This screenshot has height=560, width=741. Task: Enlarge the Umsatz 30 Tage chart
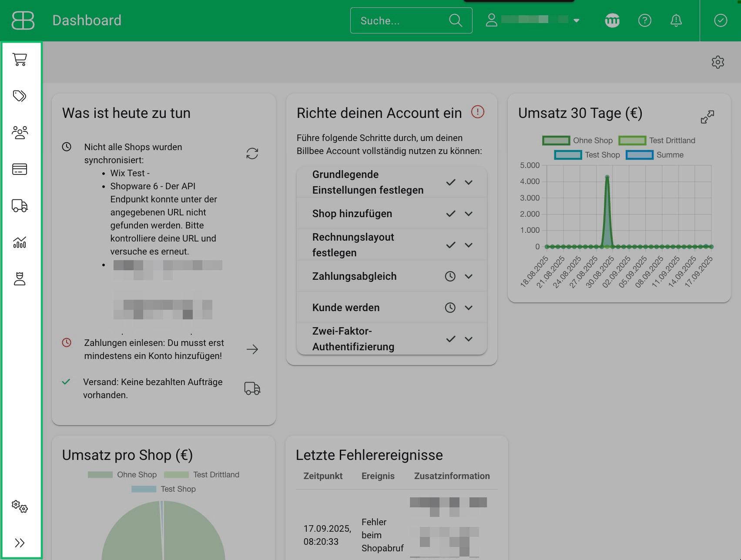tap(707, 117)
